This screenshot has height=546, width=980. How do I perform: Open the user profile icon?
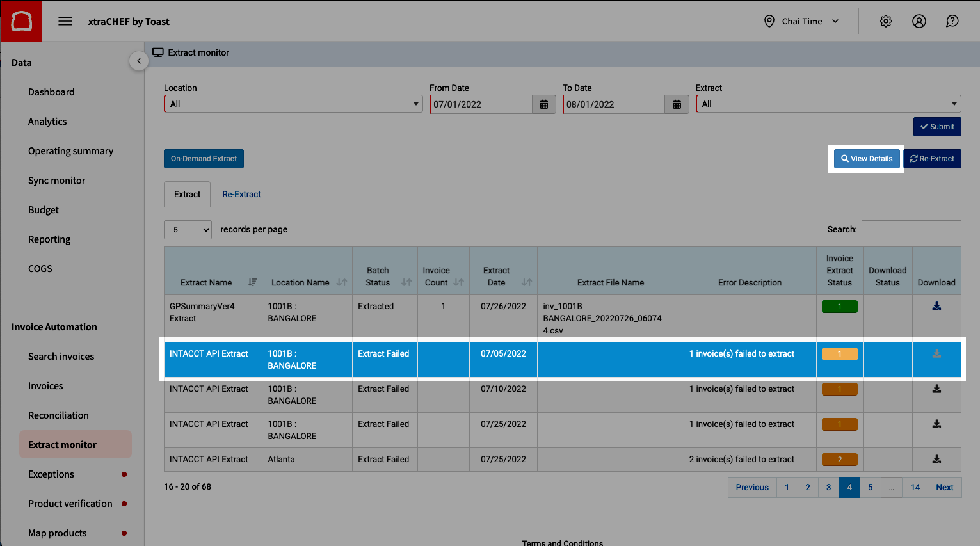coord(919,21)
